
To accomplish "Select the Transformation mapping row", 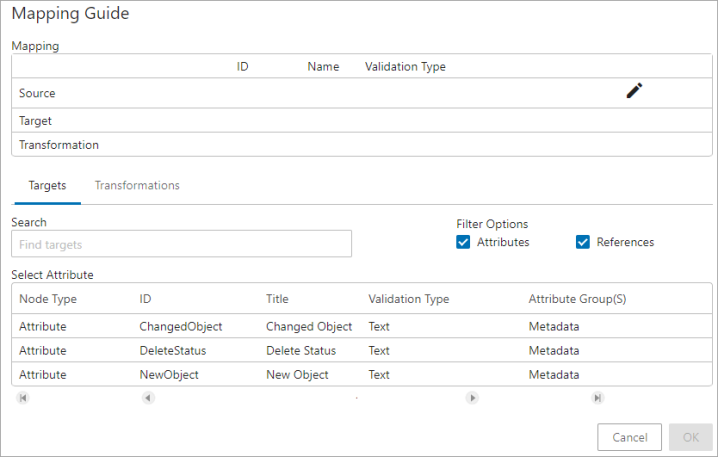I will click(362, 145).
